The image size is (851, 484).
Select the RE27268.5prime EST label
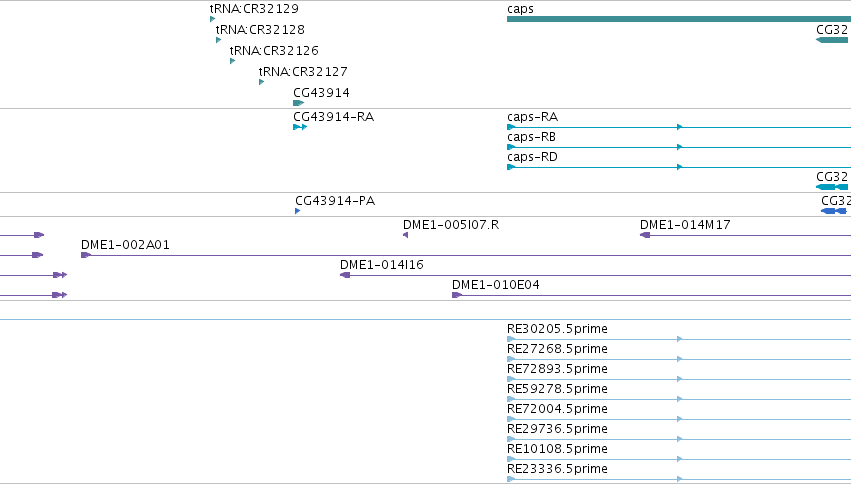[x=557, y=349]
